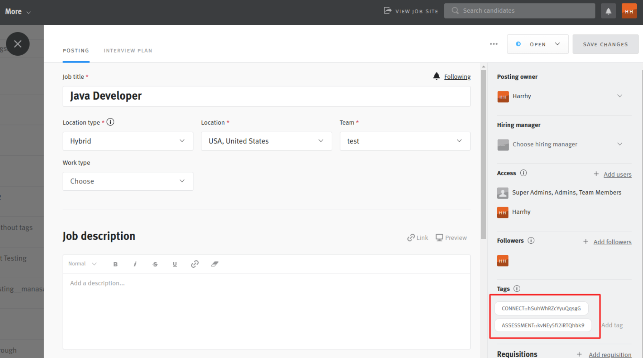Open the Location type dropdown showing Hybrid

coord(127,141)
